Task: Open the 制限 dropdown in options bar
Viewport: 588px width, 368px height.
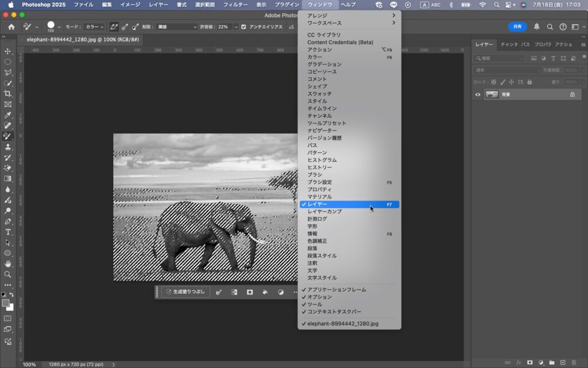Action: (177, 27)
